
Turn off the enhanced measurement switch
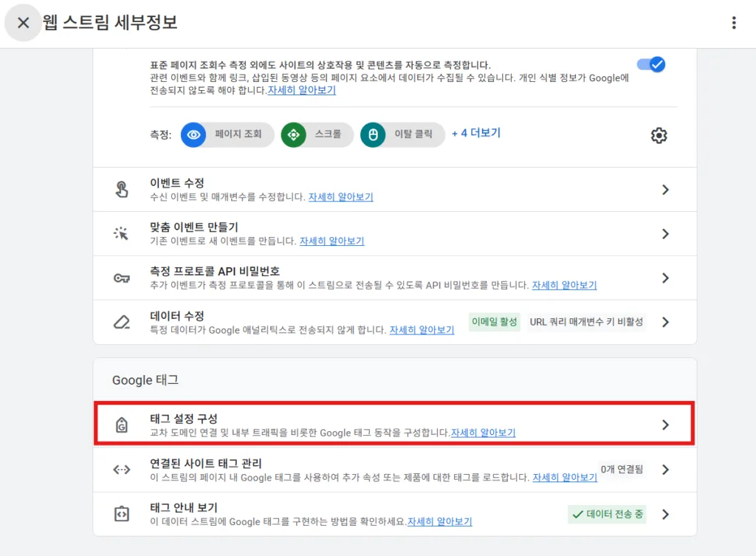pos(651,64)
